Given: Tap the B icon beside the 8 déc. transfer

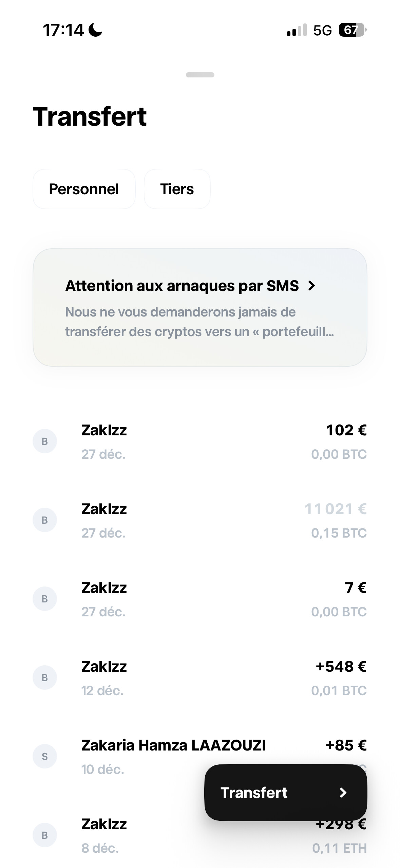Looking at the screenshot, I should click(44, 835).
